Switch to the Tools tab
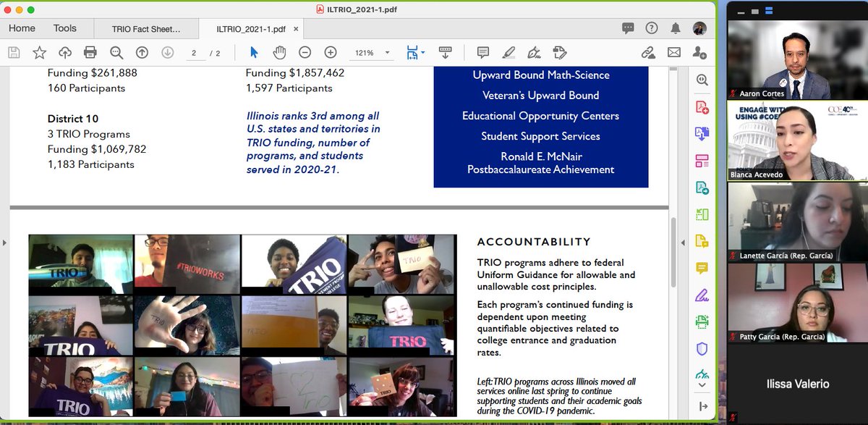Viewport: 868px width, 425px height. click(64, 28)
